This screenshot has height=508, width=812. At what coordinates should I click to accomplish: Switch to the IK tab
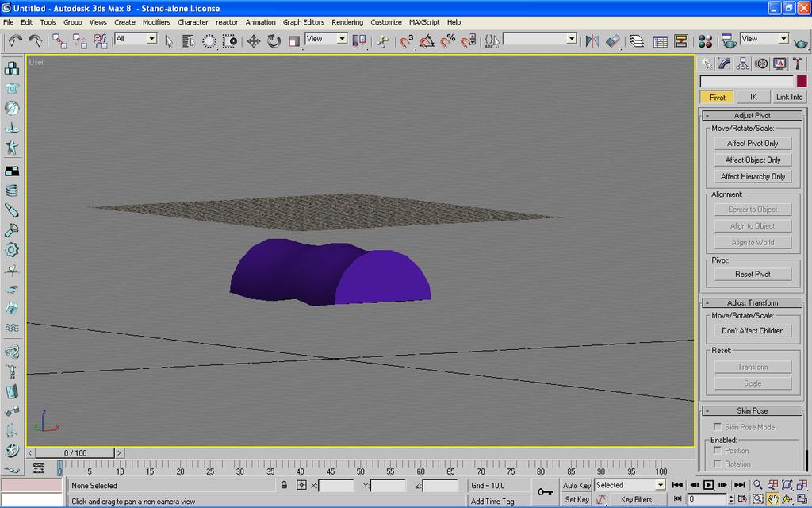[x=753, y=97]
